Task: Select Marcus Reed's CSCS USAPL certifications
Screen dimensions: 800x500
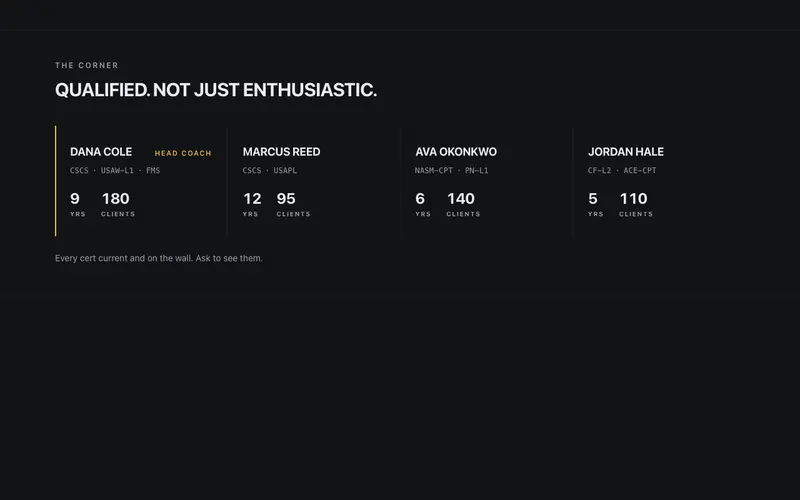Action: 269,170
